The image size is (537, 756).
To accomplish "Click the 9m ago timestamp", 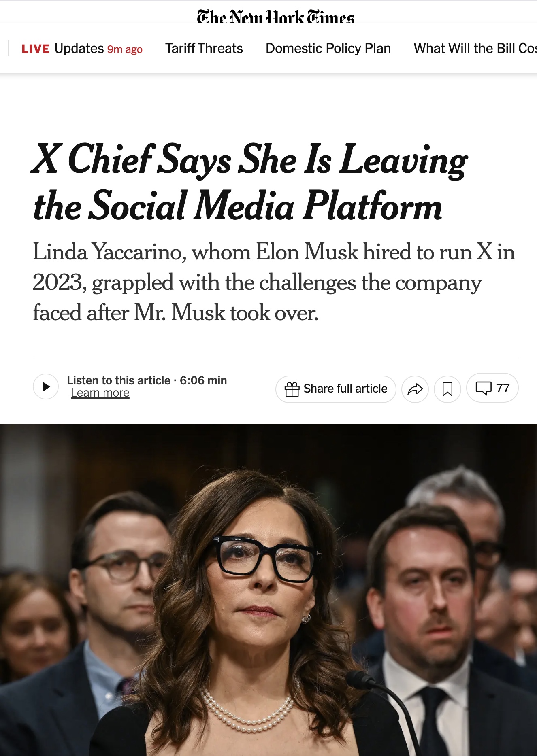I will [125, 49].
